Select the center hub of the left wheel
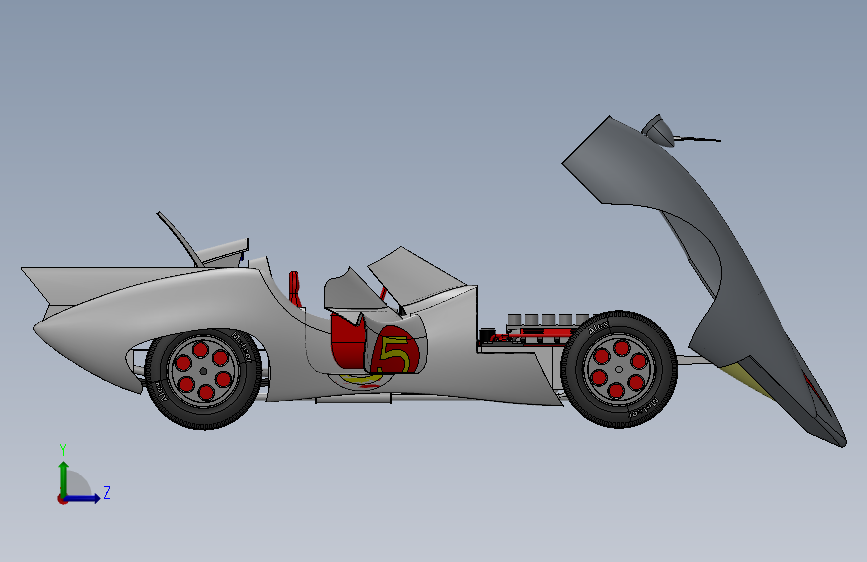The height and width of the screenshot is (562, 867). (203, 371)
